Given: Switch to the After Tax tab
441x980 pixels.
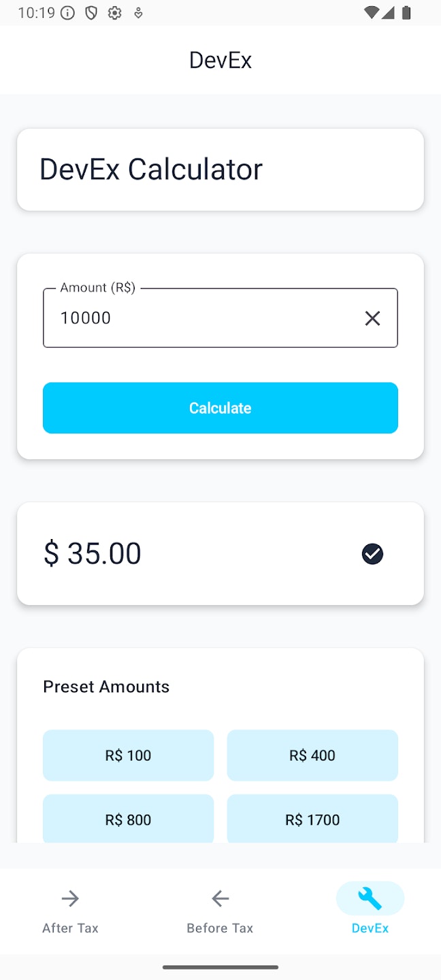Looking at the screenshot, I should pos(70,910).
